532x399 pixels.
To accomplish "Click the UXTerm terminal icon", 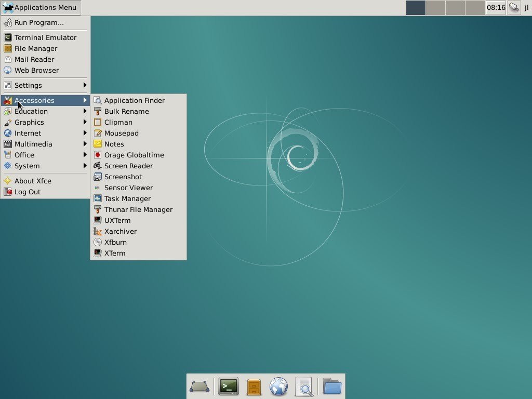I will pyautogui.click(x=97, y=220).
